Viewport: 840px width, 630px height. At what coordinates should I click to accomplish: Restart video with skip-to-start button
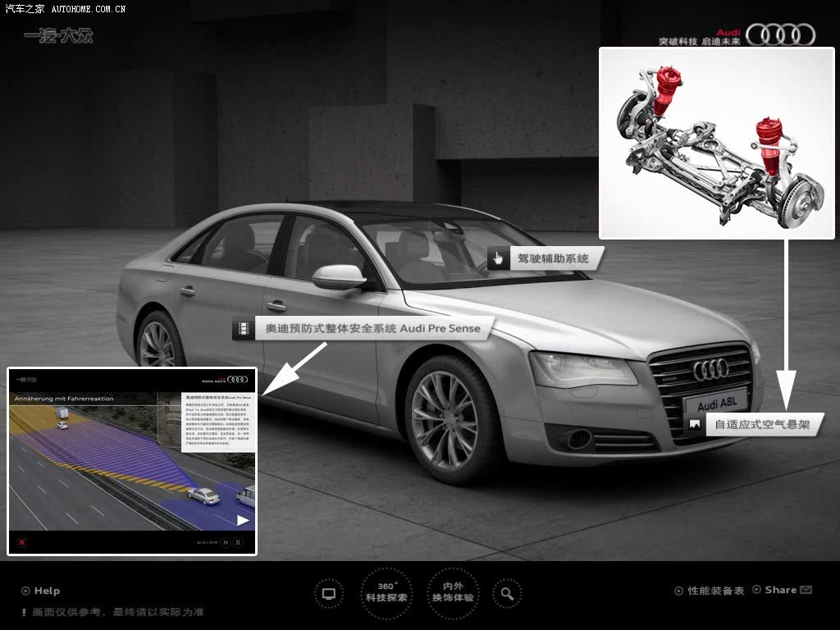pyautogui.click(x=226, y=542)
